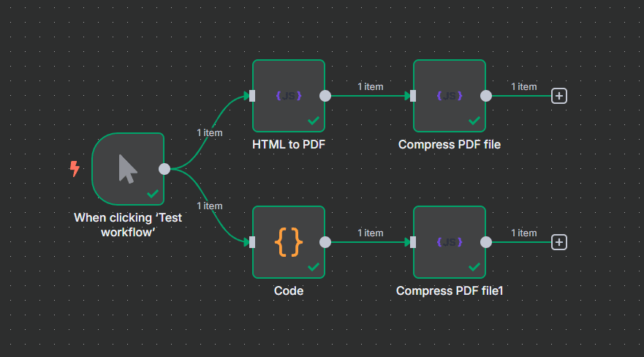
Task: Click the Code node output connector dot
Action: (x=325, y=242)
